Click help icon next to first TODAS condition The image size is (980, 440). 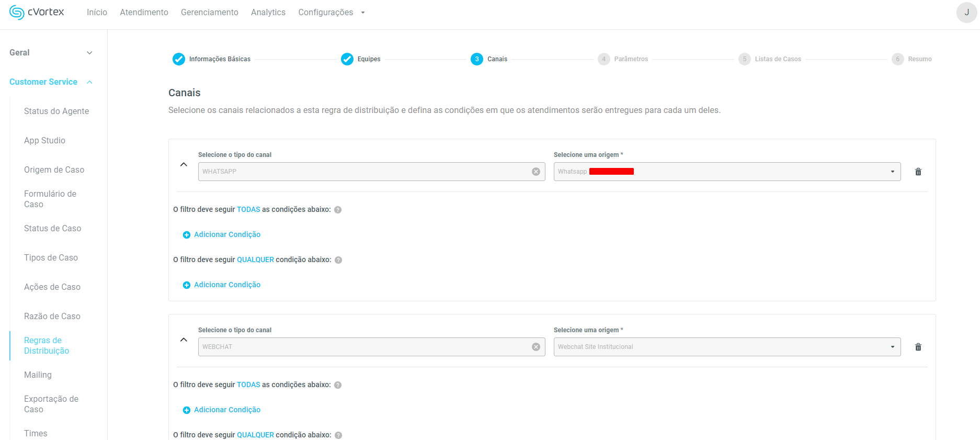(338, 210)
